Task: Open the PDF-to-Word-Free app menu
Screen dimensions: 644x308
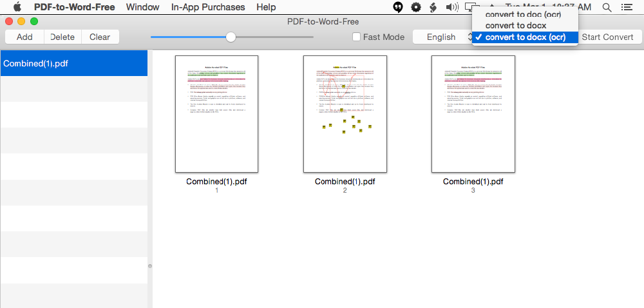Action: pyautogui.click(x=74, y=7)
